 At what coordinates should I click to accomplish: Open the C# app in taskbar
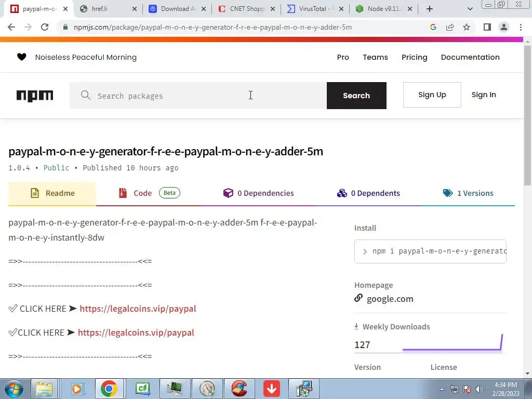point(142,389)
